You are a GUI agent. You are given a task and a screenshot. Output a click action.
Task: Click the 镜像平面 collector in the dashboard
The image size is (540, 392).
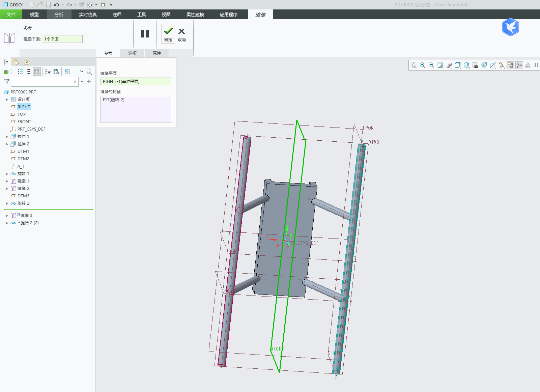[x=62, y=39]
